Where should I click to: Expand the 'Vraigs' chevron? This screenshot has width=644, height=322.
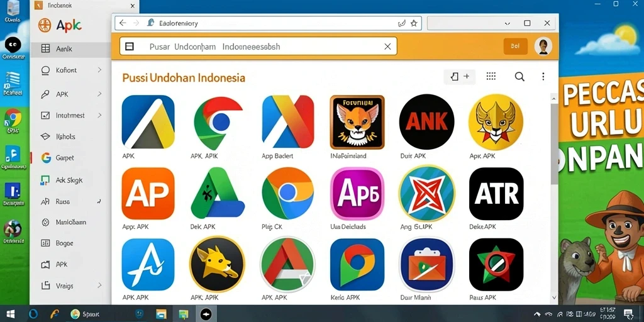click(99, 286)
